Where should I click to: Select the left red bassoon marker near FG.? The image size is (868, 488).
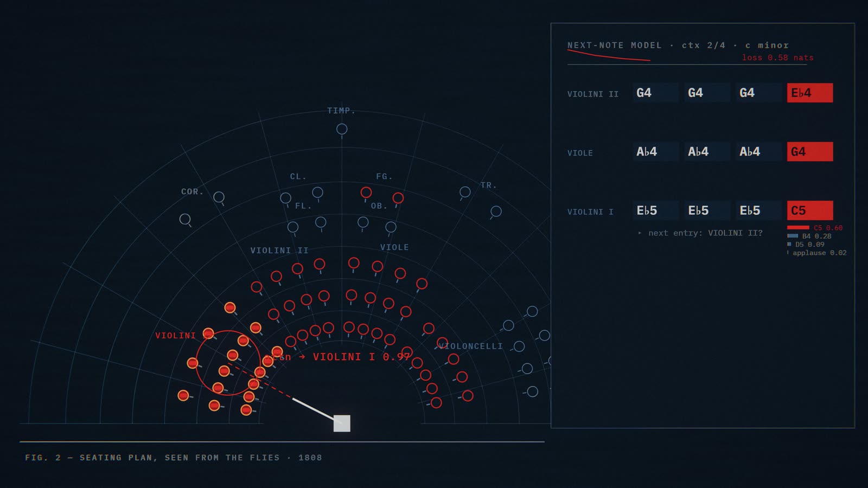pyautogui.click(x=366, y=192)
